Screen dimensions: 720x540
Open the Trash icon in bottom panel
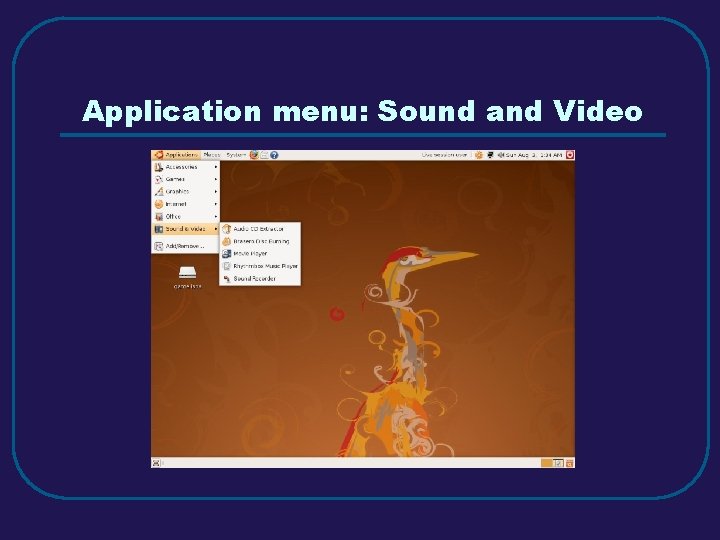point(569,463)
